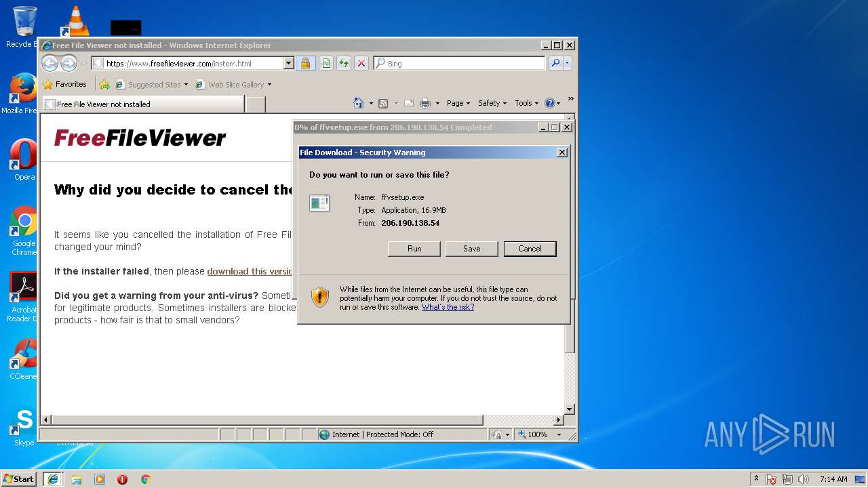Image resolution: width=868 pixels, height=488 pixels.
Task: Open the What's the risk? link
Action: 448,307
